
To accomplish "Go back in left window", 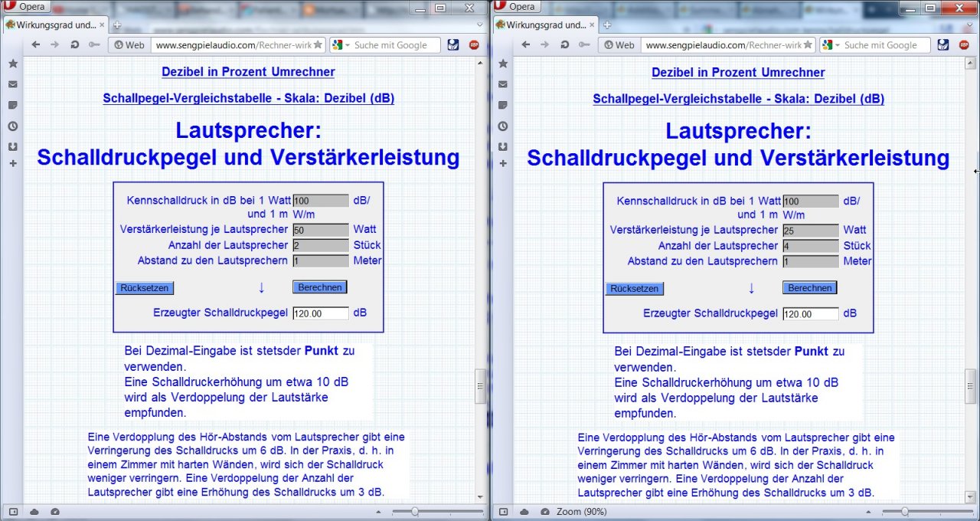I will click(x=35, y=45).
